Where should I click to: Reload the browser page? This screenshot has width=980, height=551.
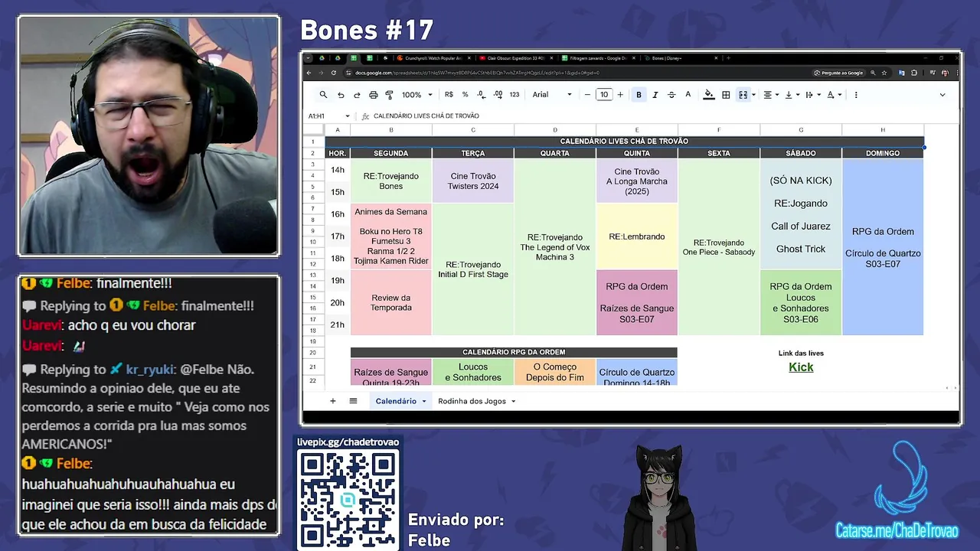point(334,73)
